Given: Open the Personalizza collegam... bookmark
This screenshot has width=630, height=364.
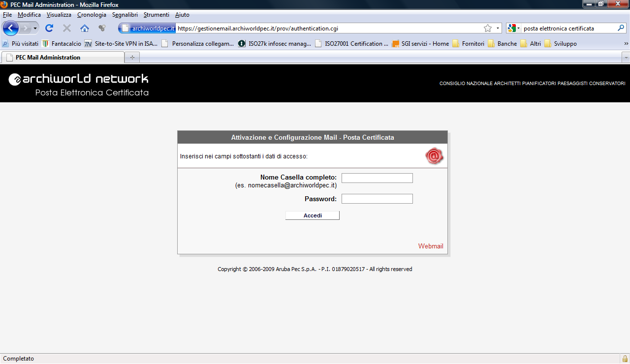Looking at the screenshot, I should [x=198, y=44].
